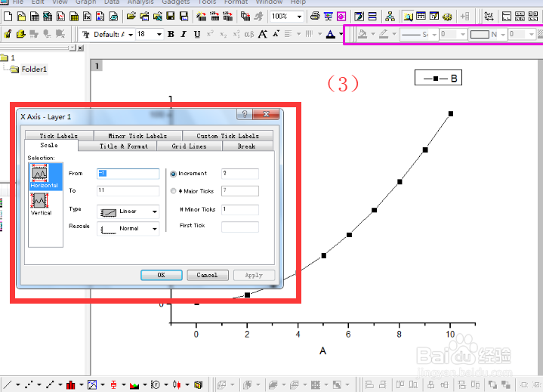Viewport: 543px width, 392px height.
Task: Click the # Minor Ticks field
Action: (240, 209)
